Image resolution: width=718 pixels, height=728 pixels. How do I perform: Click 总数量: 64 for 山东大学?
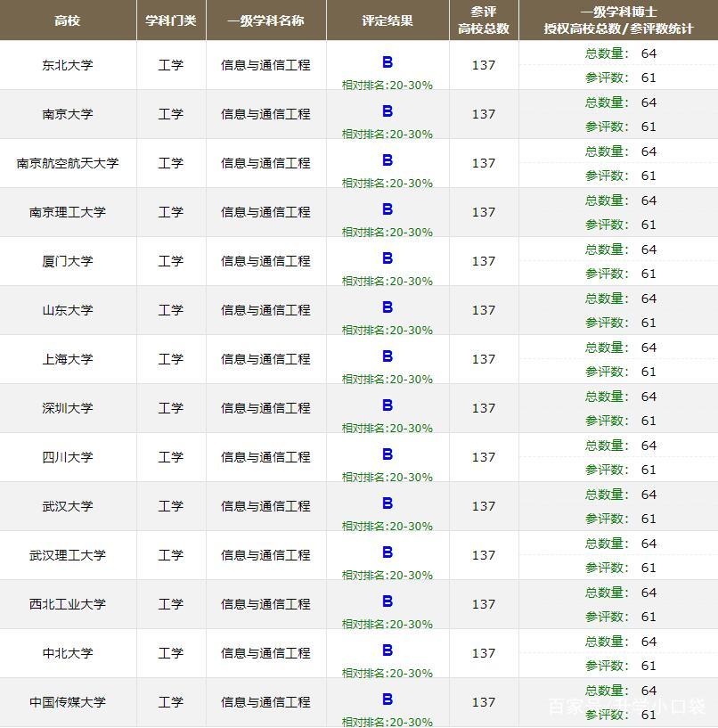click(621, 299)
